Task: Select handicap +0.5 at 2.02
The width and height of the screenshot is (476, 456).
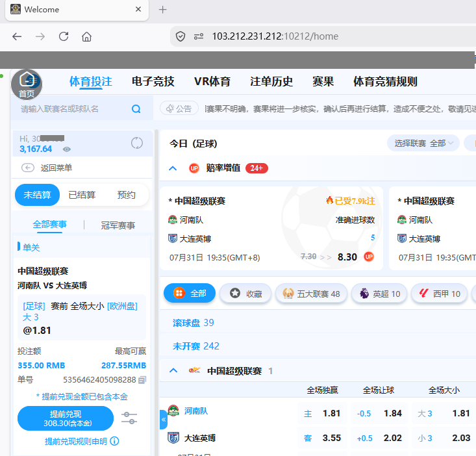Action: tap(379, 438)
